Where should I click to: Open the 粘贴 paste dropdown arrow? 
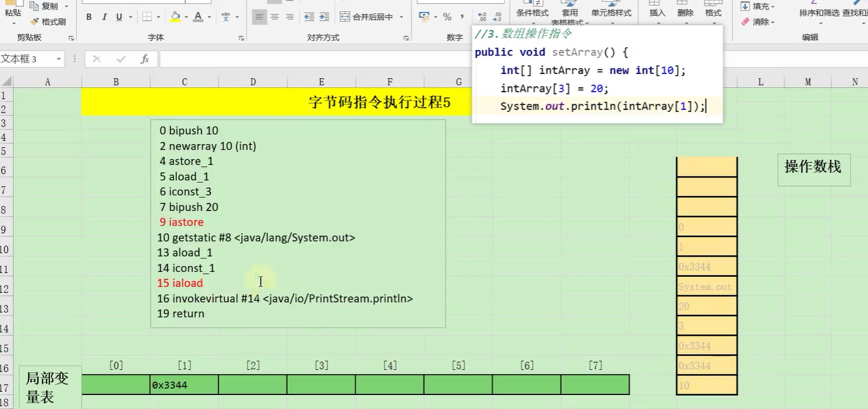[x=13, y=24]
